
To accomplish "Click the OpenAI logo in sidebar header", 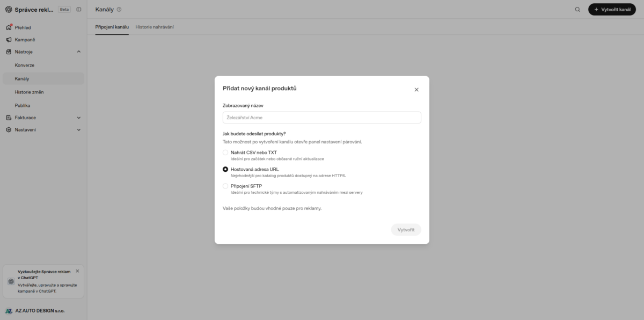I will pos(9,9).
